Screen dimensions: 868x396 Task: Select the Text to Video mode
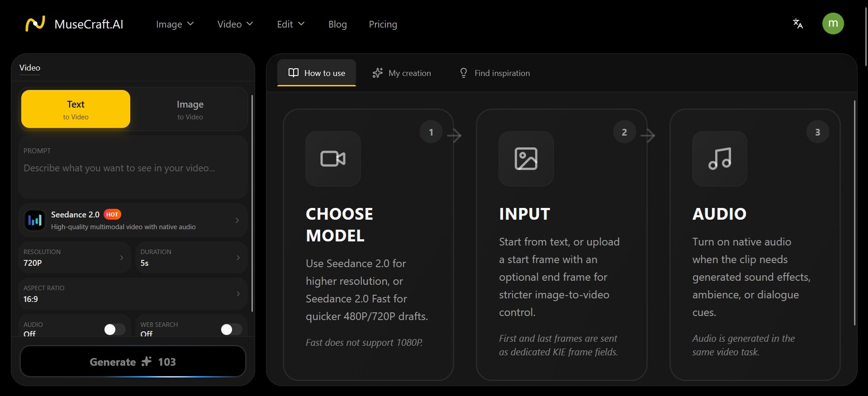pos(76,109)
